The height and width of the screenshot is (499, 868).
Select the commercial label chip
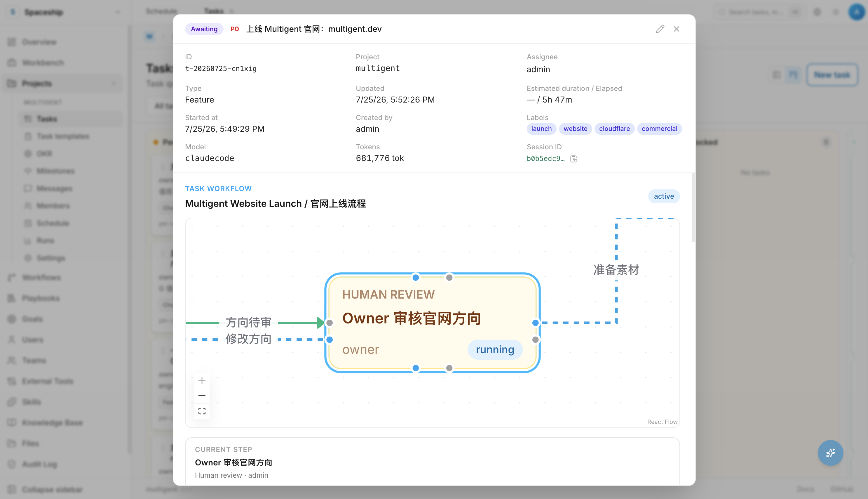coord(659,129)
